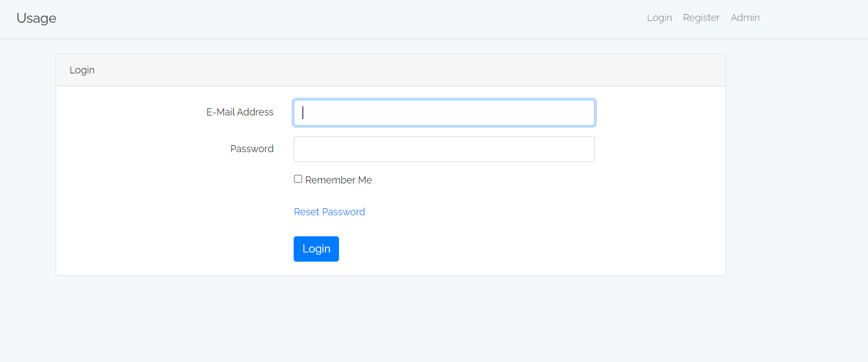Enable the Remember Me checkbox
The image size is (868, 362).
pyautogui.click(x=297, y=179)
